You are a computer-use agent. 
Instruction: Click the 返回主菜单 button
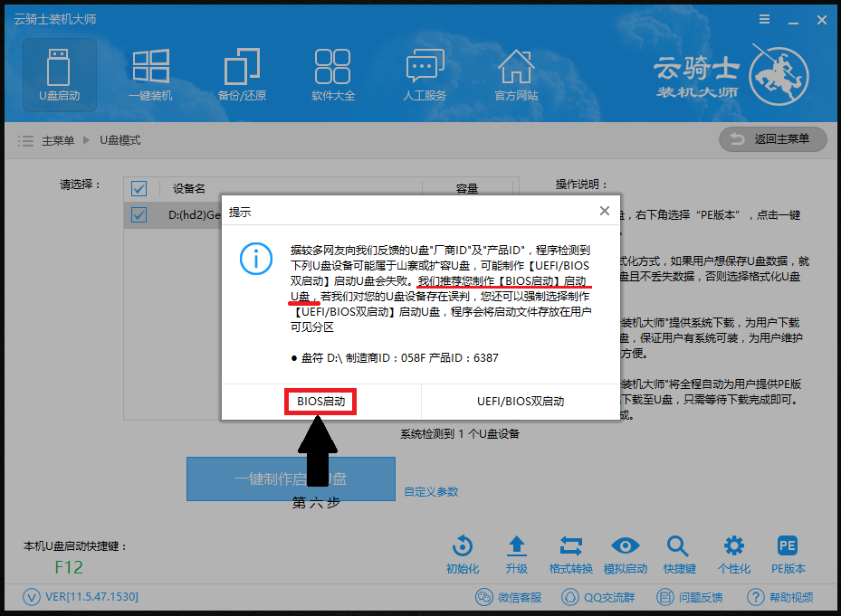pos(772,139)
